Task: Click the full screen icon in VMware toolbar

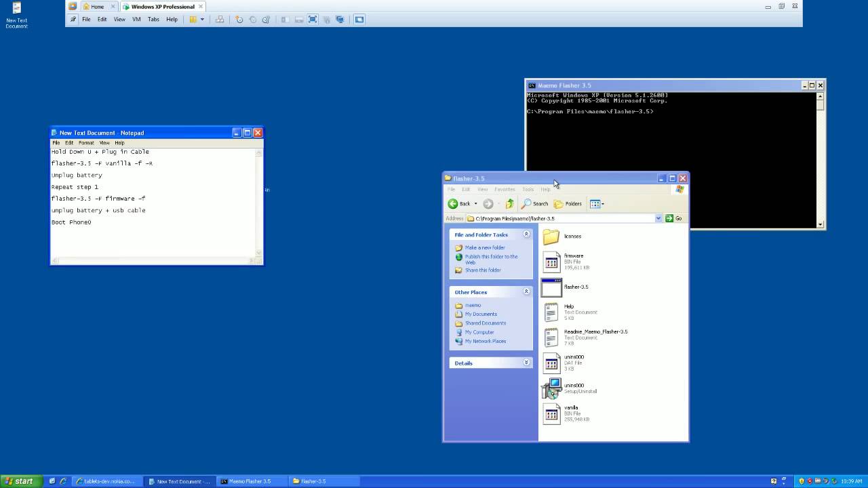Action: (x=313, y=20)
